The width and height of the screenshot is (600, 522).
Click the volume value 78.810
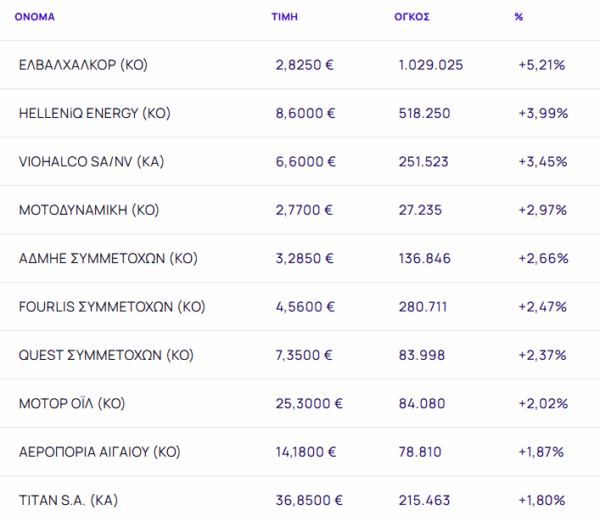pyautogui.click(x=420, y=452)
